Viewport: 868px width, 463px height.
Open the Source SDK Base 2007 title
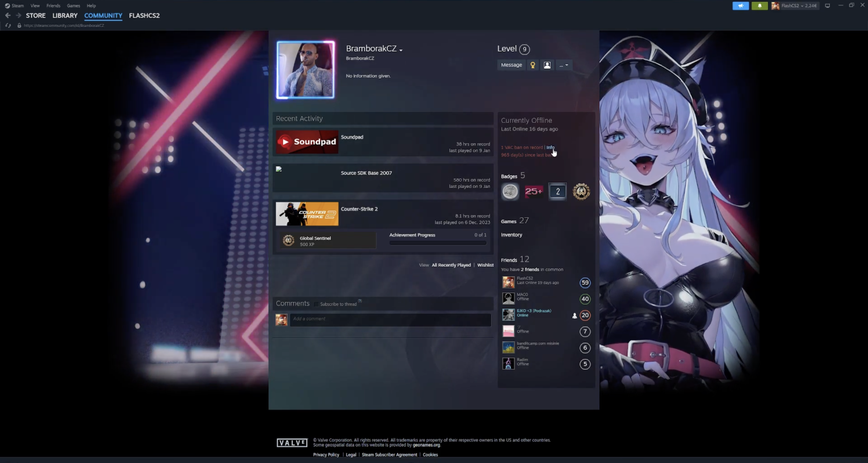click(366, 173)
